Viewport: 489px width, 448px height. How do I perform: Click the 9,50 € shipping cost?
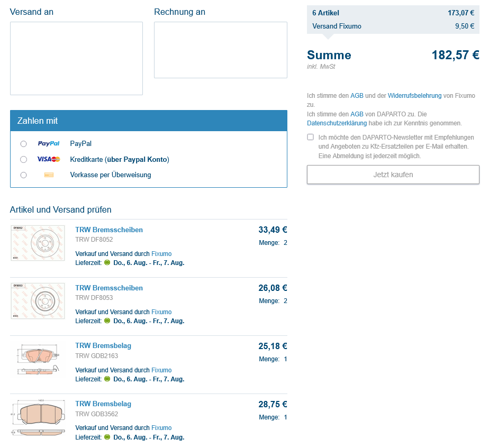[x=465, y=26]
